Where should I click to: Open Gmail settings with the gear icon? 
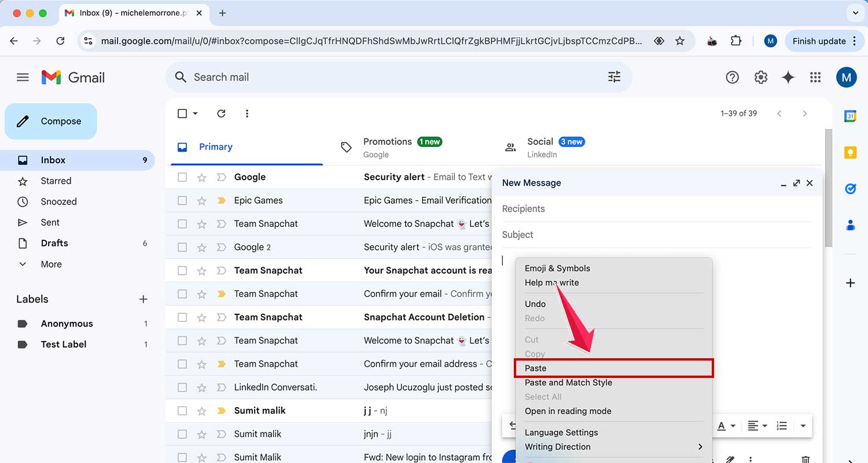[x=760, y=76]
